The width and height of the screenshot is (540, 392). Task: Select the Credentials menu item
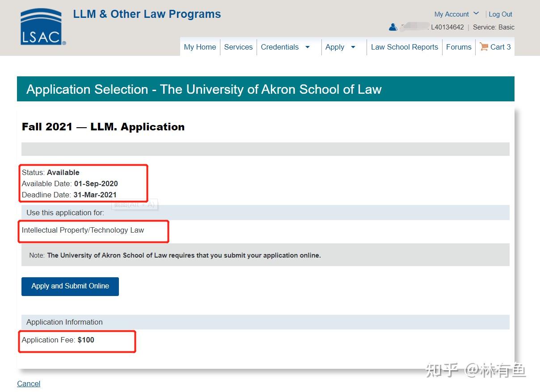[x=279, y=46]
